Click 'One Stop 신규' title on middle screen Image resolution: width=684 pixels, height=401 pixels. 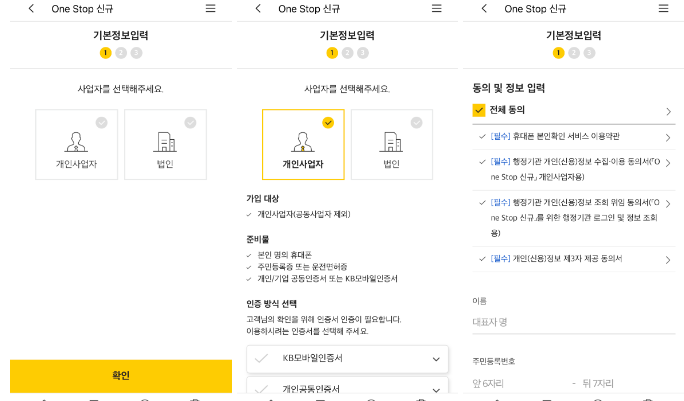click(x=309, y=9)
